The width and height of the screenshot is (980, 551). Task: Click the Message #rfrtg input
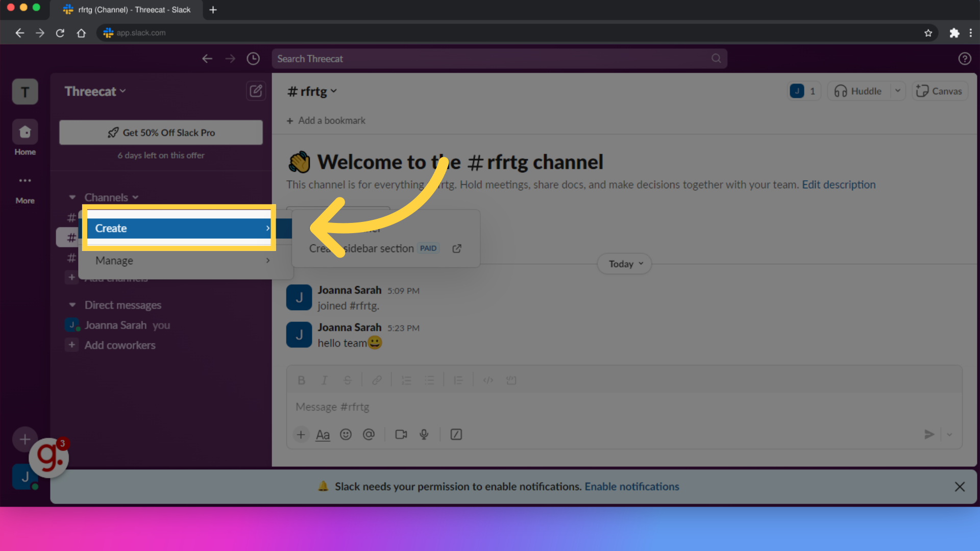click(x=624, y=407)
